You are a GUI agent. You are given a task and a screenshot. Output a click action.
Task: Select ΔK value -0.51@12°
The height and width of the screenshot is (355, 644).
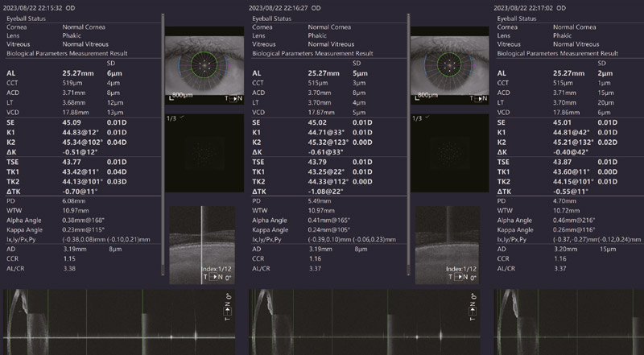80,152
